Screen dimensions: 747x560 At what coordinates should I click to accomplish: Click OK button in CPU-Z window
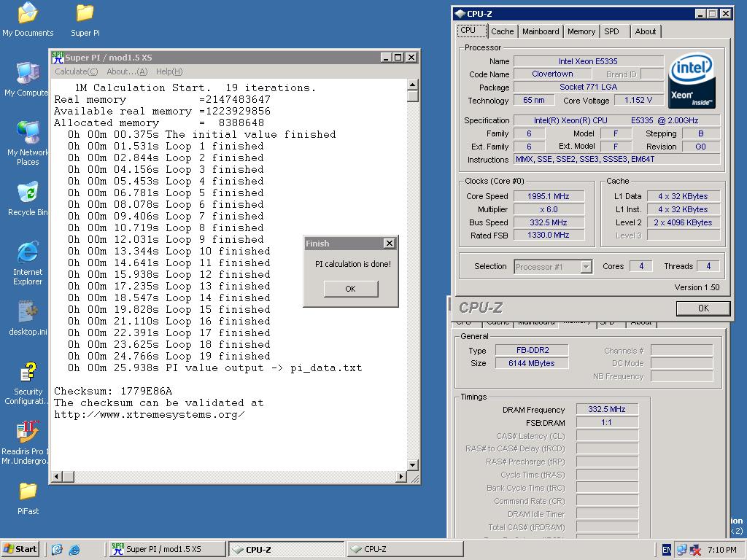703,308
